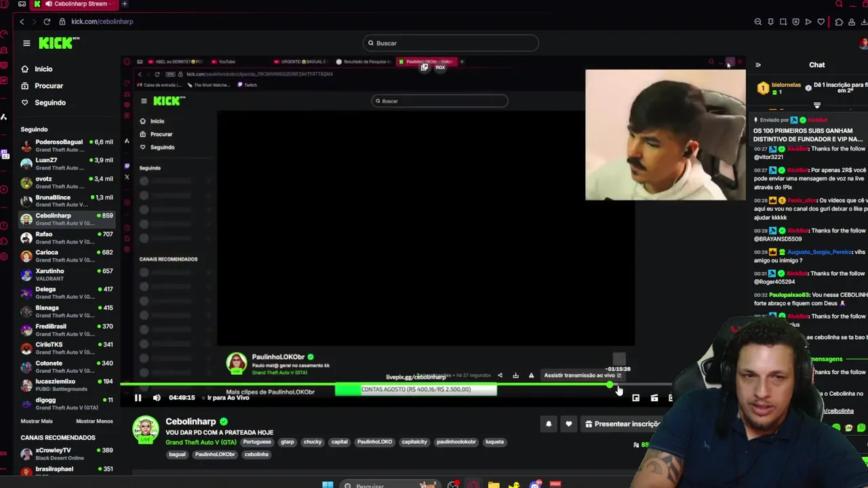Click the Grand Theft Auto V (GTA) category link
868x488 pixels.
click(x=201, y=443)
